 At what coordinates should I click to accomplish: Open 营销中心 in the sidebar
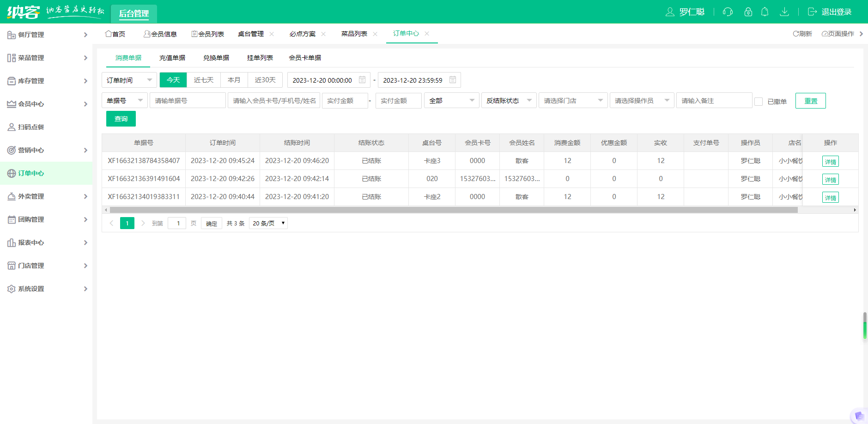coord(30,150)
